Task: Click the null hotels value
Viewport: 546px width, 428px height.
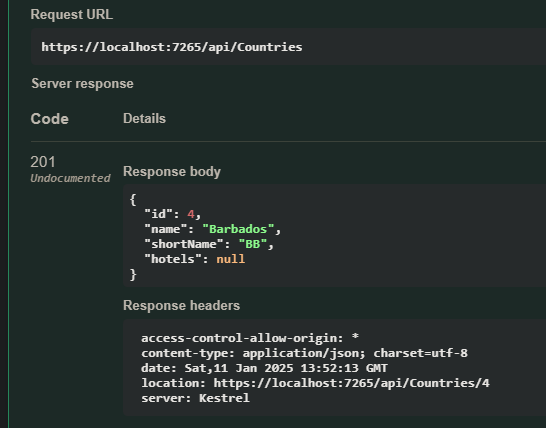Action: 231,259
